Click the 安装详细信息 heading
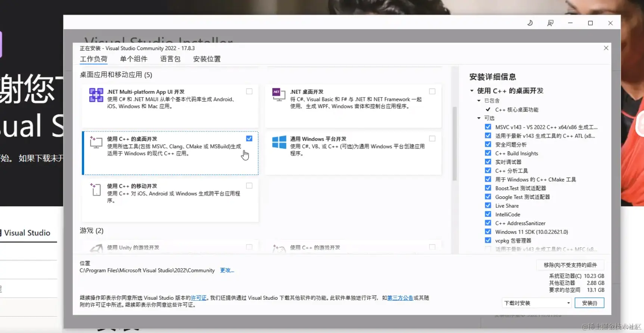 pos(492,77)
